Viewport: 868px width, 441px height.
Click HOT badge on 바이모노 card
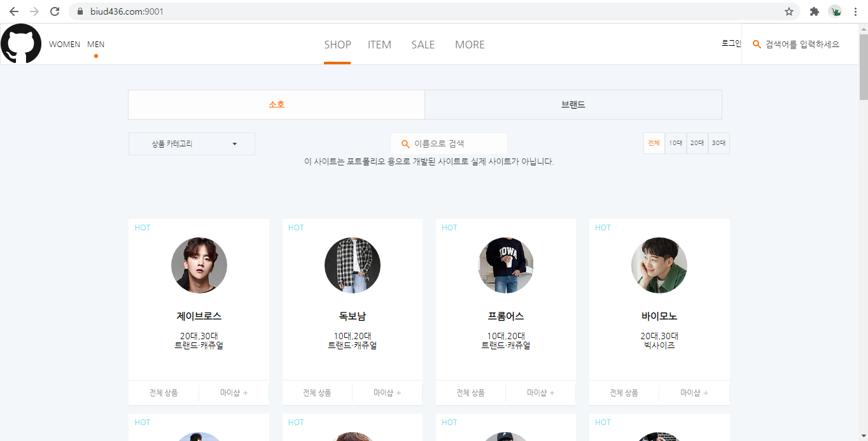(x=603, y=228)
